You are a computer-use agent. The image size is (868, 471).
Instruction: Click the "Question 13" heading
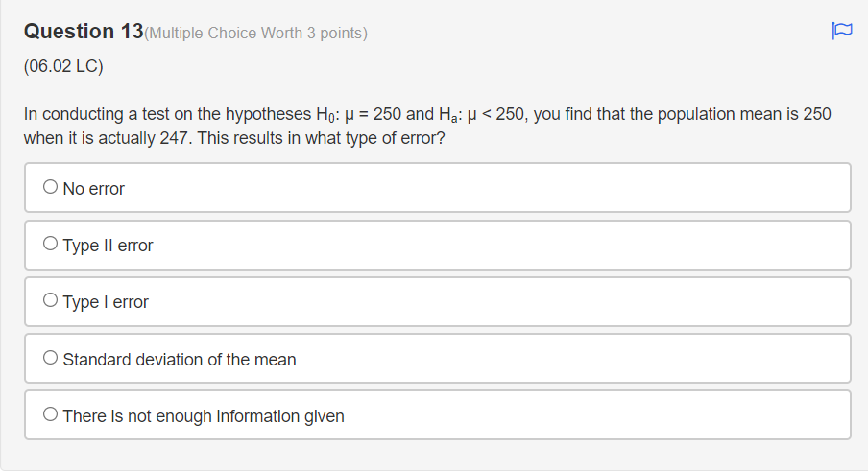coord(84,31)
